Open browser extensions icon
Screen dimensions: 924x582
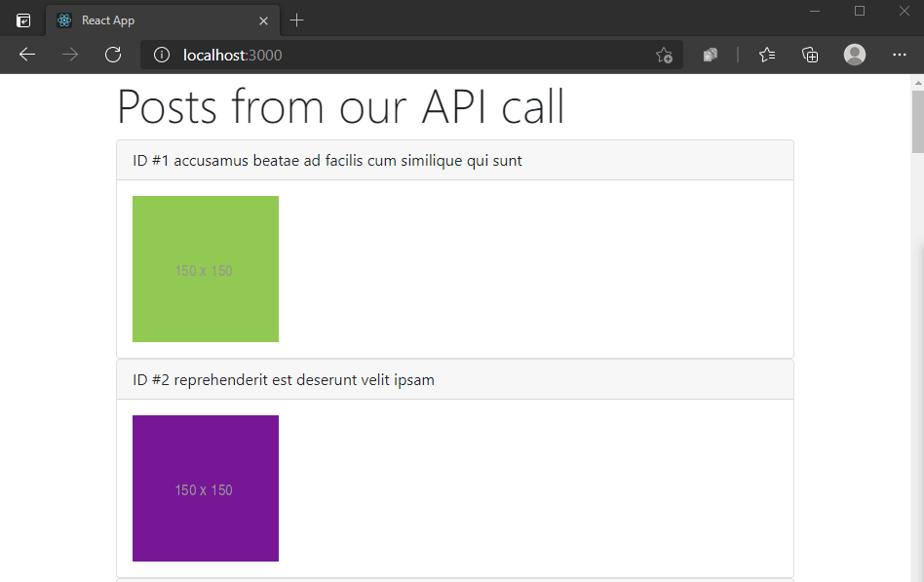pyautogui.click(x=711, y=55)
